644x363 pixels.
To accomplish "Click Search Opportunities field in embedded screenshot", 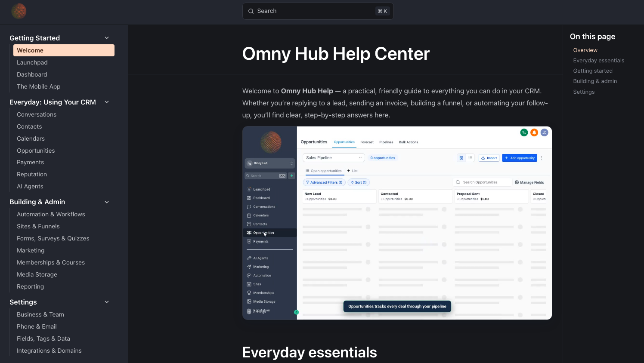I will coord(483,182).
